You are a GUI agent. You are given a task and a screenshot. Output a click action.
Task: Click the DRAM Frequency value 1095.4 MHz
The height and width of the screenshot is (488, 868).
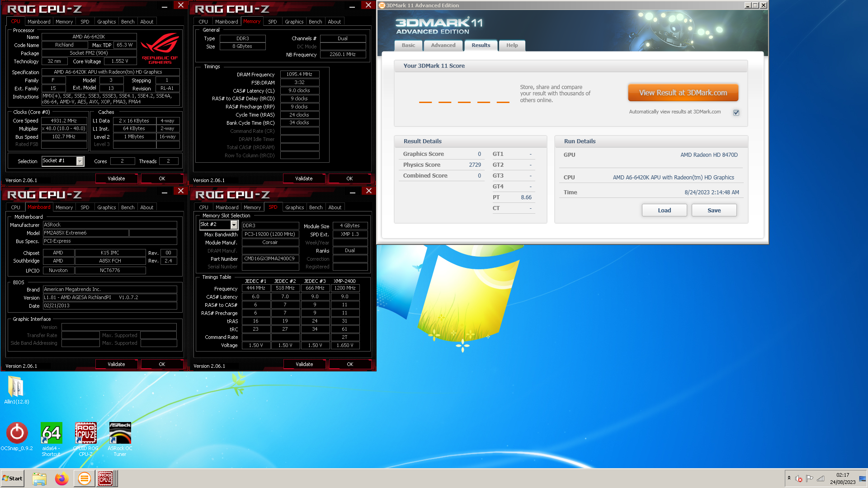(x=299, y=74)
